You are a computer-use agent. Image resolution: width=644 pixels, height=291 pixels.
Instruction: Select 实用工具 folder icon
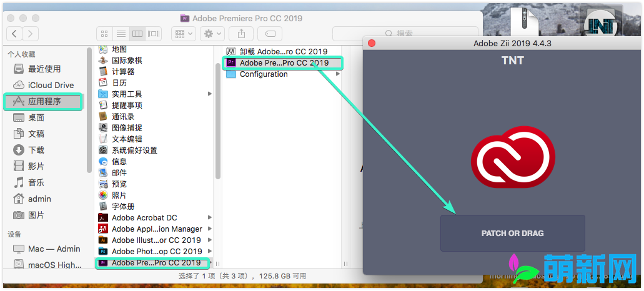(103, 94)
